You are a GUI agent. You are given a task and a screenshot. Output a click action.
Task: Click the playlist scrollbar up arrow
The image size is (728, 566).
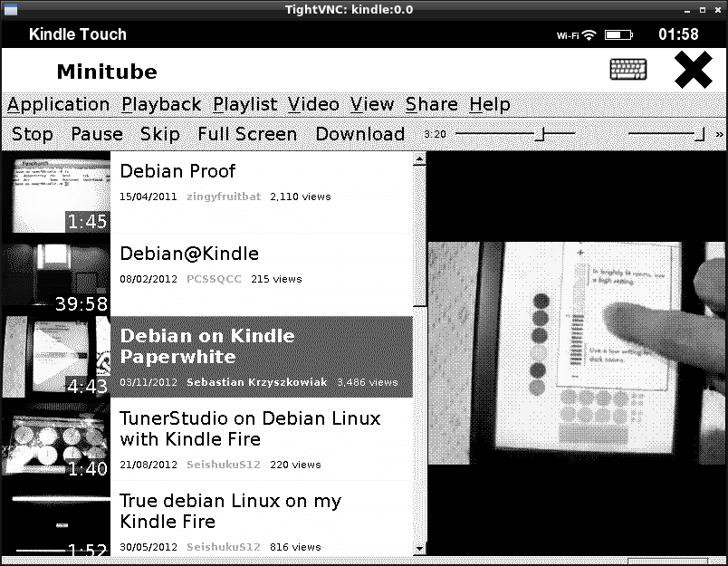click(419, 159)
